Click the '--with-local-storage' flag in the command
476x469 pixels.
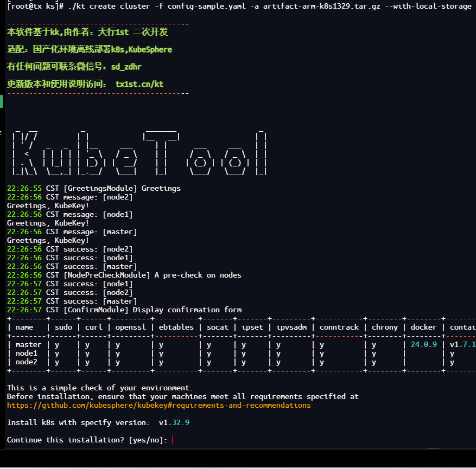(428, 6)
